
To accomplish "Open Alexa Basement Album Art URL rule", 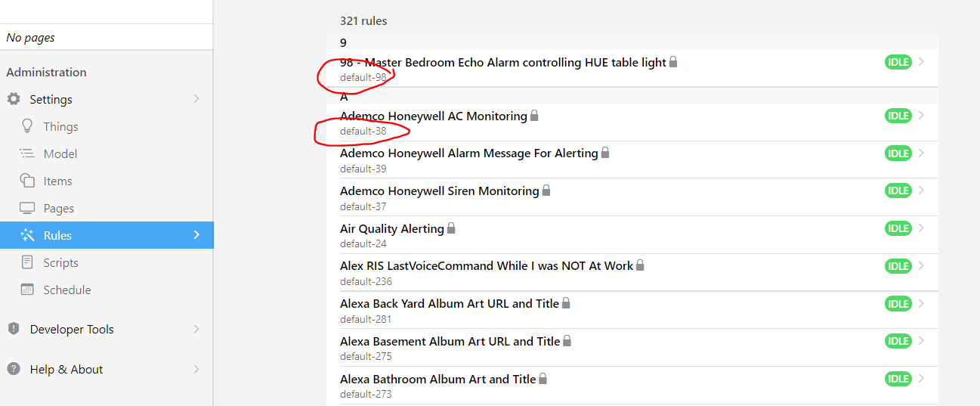I will [x=450, y=341].
